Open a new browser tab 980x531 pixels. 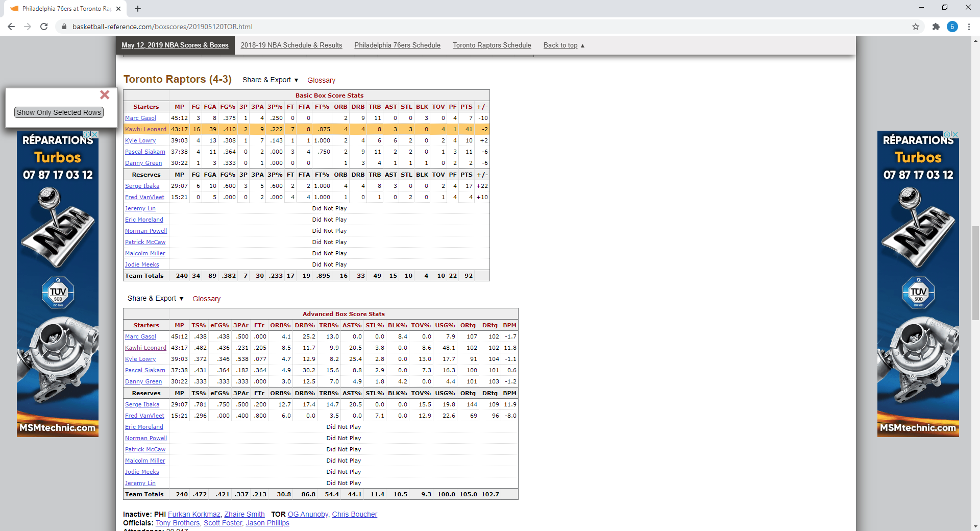click(x=138, y=9)
